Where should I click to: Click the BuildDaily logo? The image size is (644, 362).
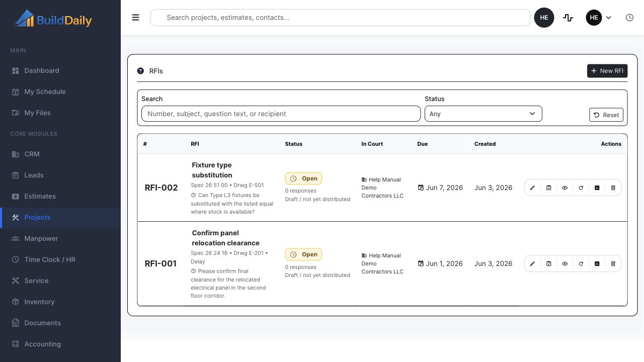pos(53,19)
